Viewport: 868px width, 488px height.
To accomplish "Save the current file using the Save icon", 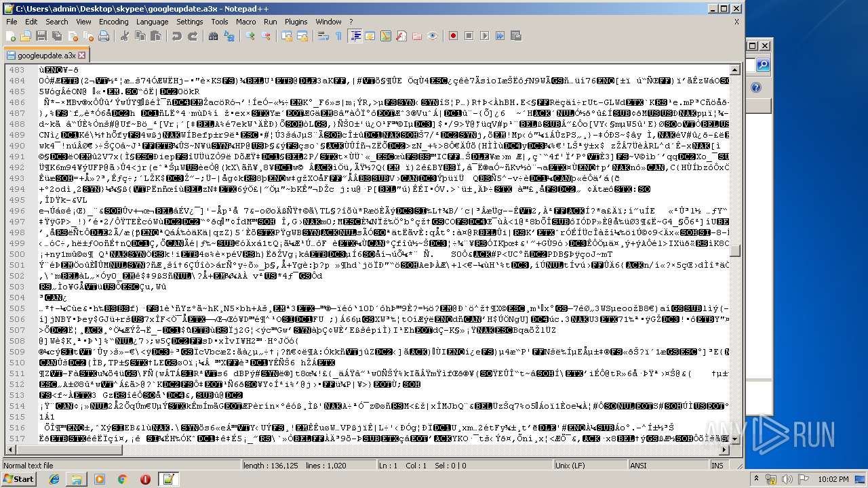I will pyautogui.click(x=41, y=36).
